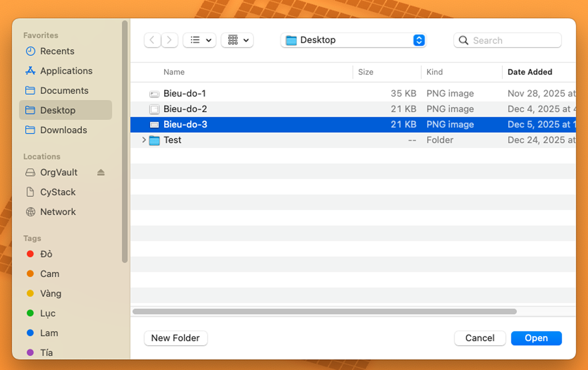The height and width of the screenshot is (370, 588).
Task: Filter by the red Đỏ tag
Action: pos(66,254)
